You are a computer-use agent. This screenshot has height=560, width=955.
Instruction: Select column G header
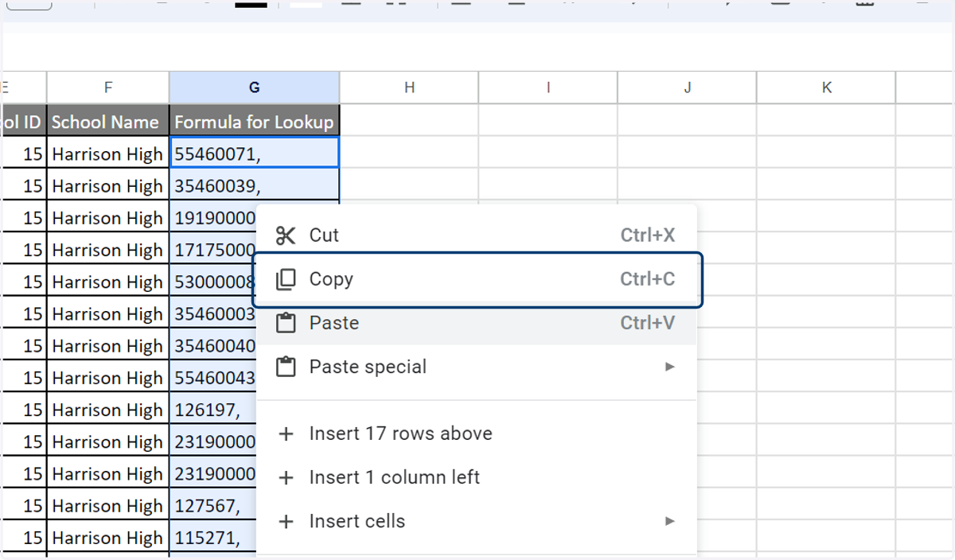click(x=255, y=87)
